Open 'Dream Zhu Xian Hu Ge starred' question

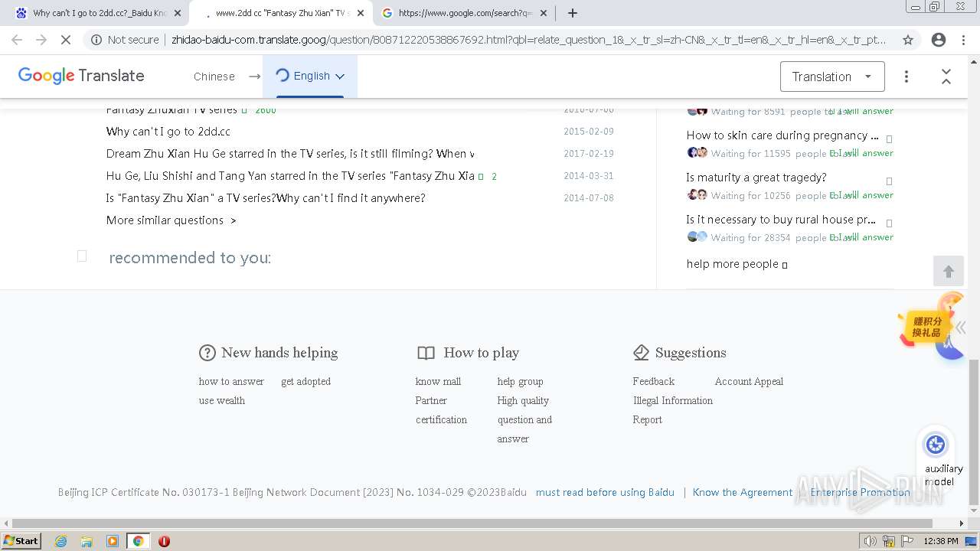click(x=290, y=154)
